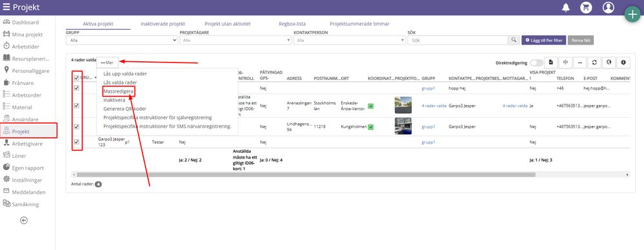Uncheck the Lindhagens row checkbox
The image size is (644, 250).
(x=77, y=127)
